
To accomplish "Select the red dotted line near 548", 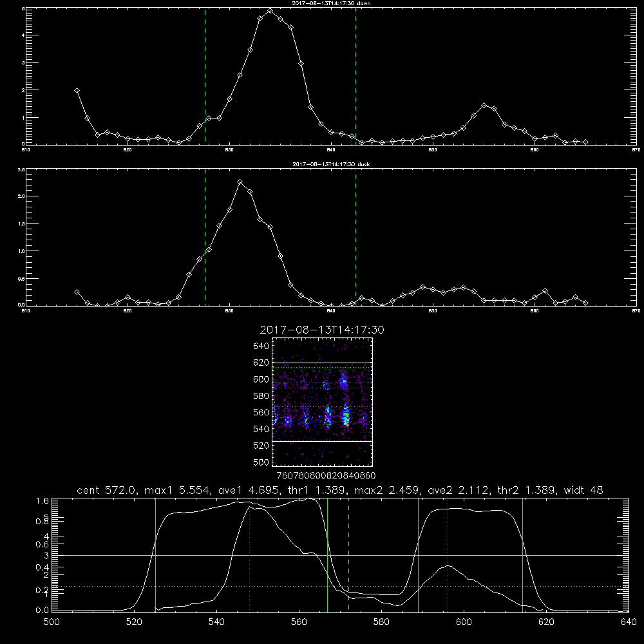I will pos(249,554).
